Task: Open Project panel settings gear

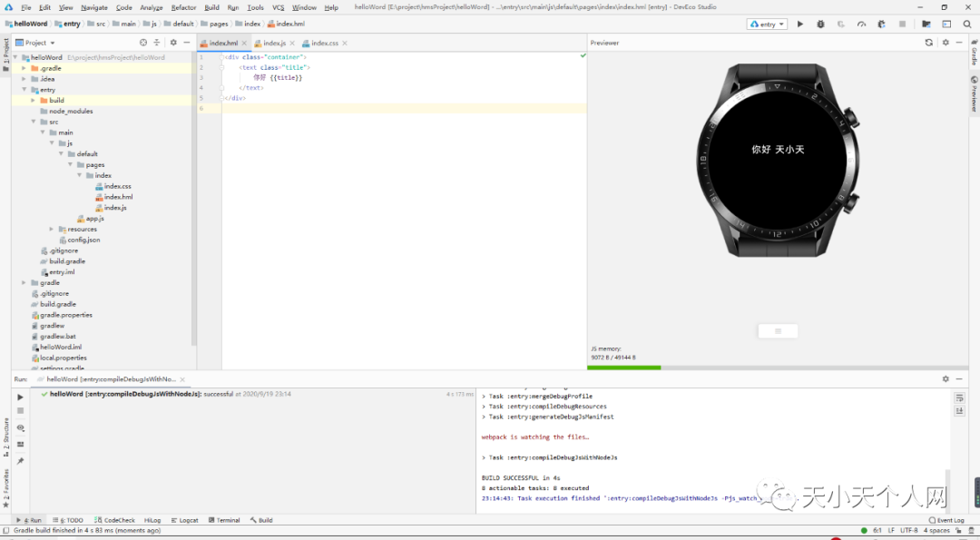Action: [173, 43]
